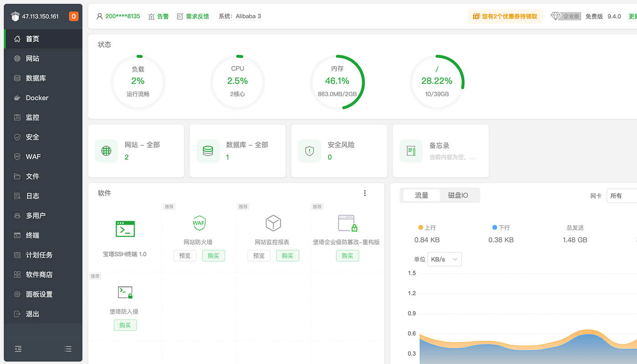The width and height of the screenshot is (637, 364).
Task: Click the 总发送 1.48 GB value
Action: [575, 240]
